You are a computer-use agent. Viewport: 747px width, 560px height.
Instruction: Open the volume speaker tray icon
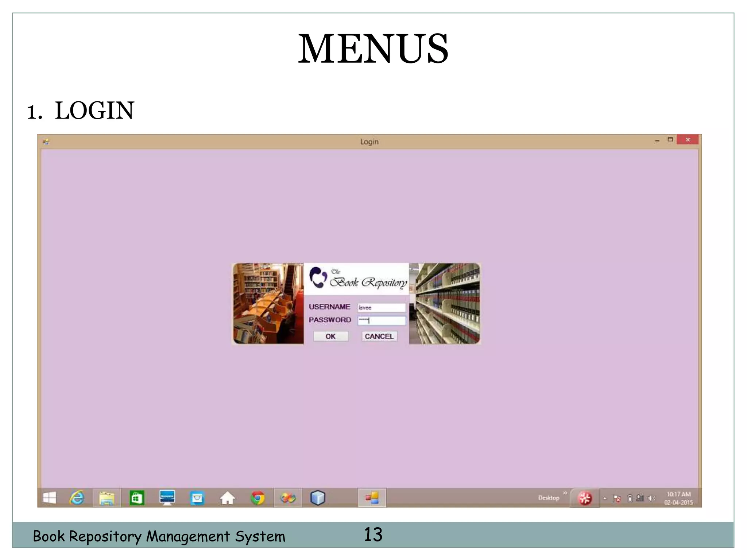[651, 498]
